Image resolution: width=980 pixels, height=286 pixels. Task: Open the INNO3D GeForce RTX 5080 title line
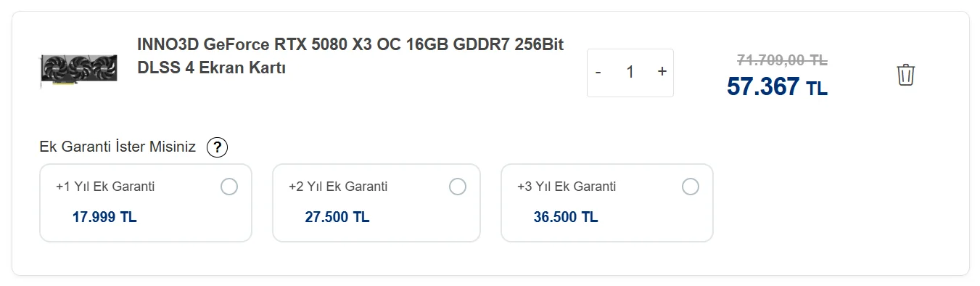click(x=350, y=44)
